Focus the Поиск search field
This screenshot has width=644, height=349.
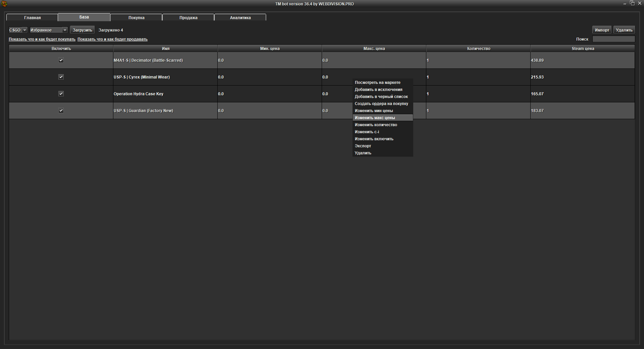[613, 39]
